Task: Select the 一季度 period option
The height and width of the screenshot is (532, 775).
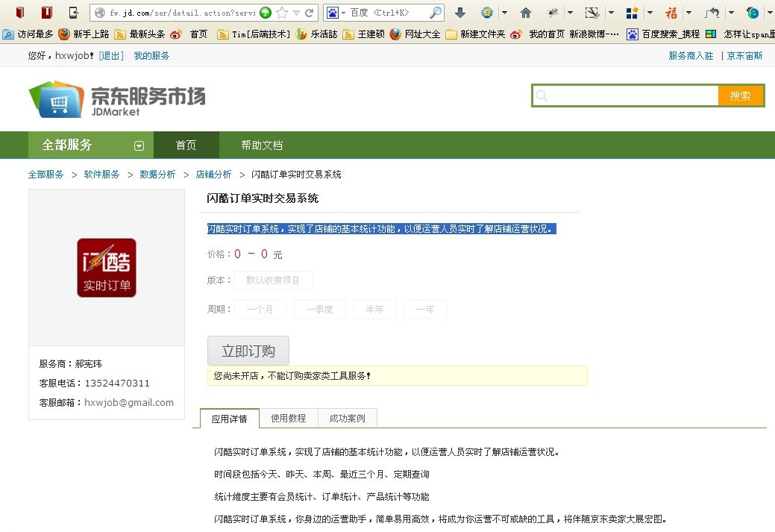Action: click(320, 309)
